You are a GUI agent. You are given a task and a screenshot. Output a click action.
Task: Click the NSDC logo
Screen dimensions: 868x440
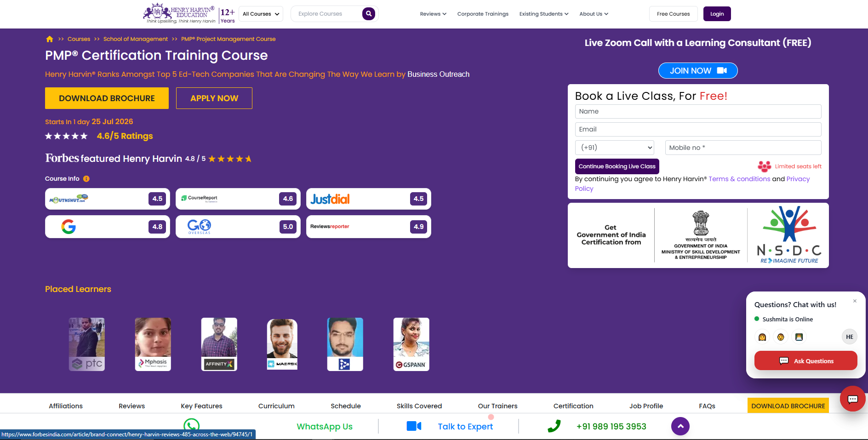[x=789, y=235]
